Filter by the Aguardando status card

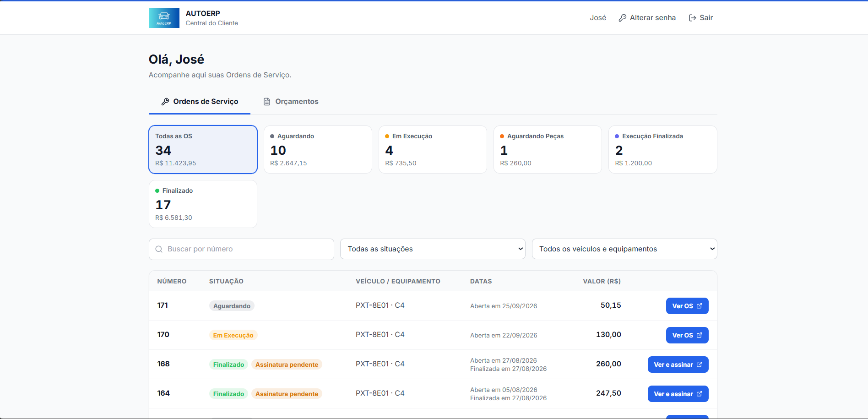click(318, 150)
